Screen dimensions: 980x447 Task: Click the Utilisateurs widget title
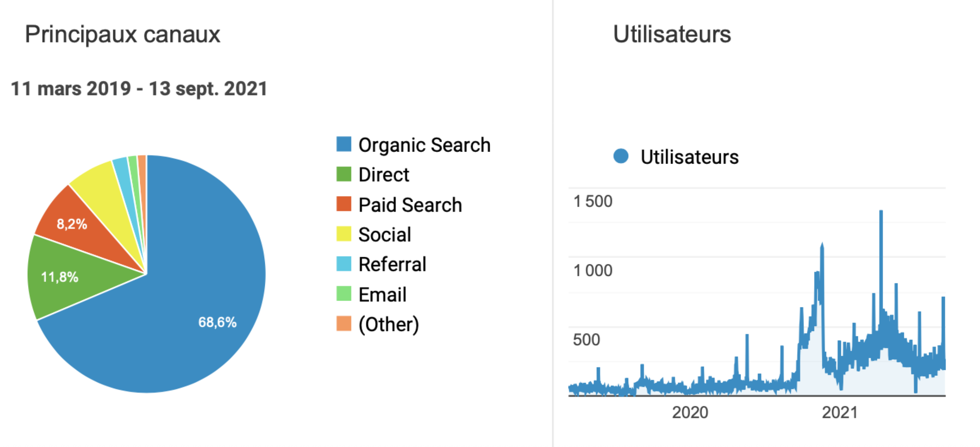pyautogui.click(x=672, y=34)
